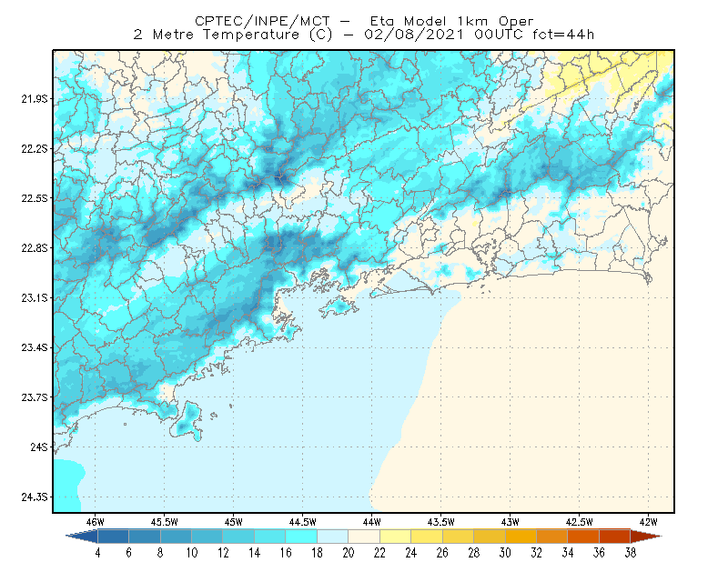This screenshot has width=728, height=562.
Task: Click the cream swatch between 20 and 22
Action: [364, 537]
